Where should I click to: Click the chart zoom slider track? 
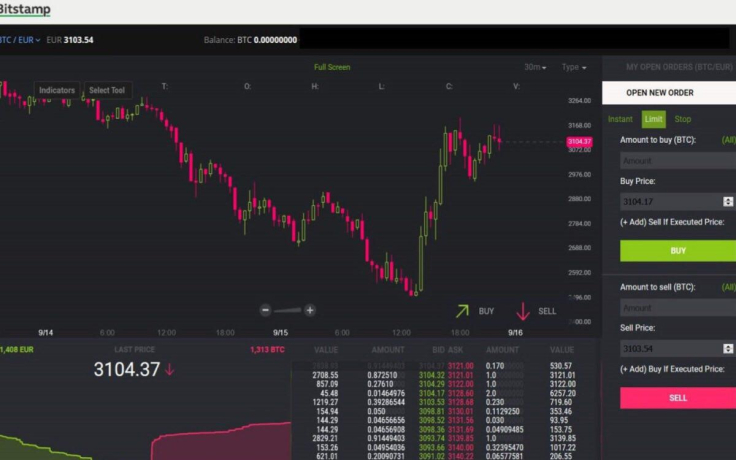pos(287,310)
